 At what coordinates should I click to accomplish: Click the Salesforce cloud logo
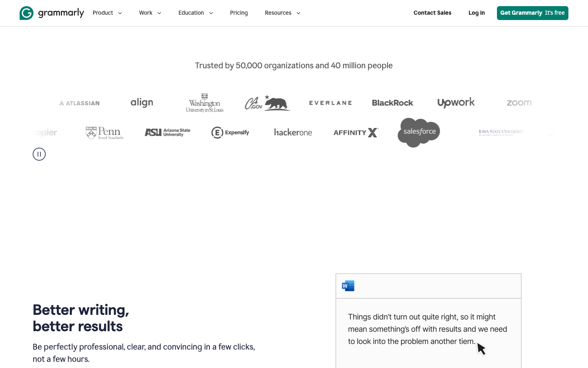tap(419, 132)
